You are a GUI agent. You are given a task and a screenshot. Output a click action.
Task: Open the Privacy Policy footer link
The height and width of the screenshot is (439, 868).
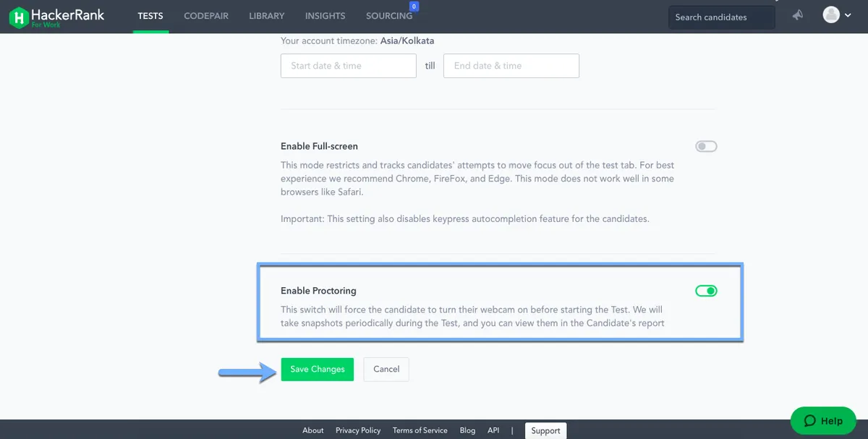(x=358, y=430)
